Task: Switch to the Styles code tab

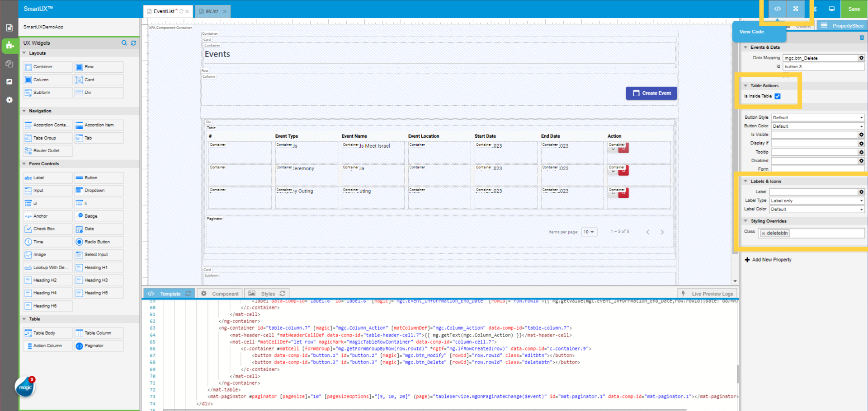Action: coord(268,294)
